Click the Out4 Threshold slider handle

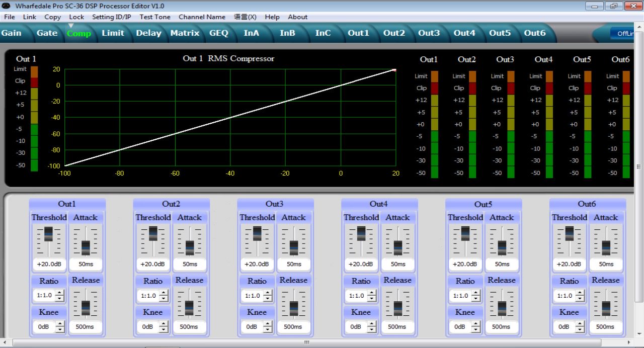click(x=361, y=233)
